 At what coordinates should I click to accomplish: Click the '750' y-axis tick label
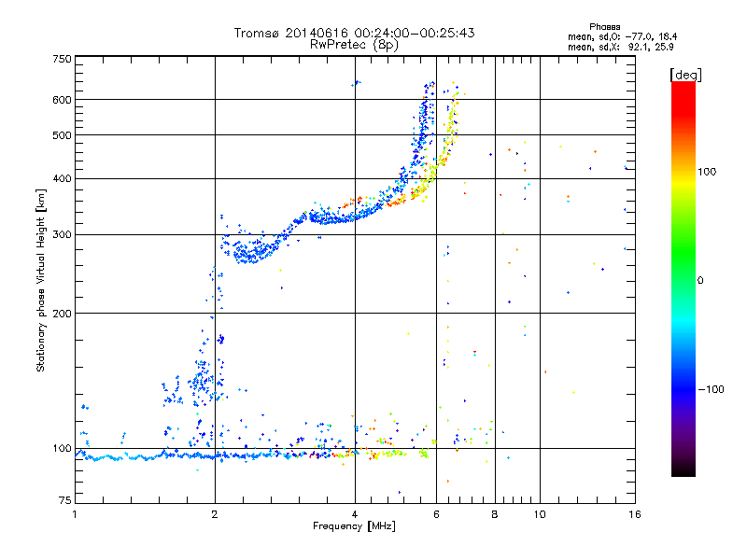coord(62,59)
